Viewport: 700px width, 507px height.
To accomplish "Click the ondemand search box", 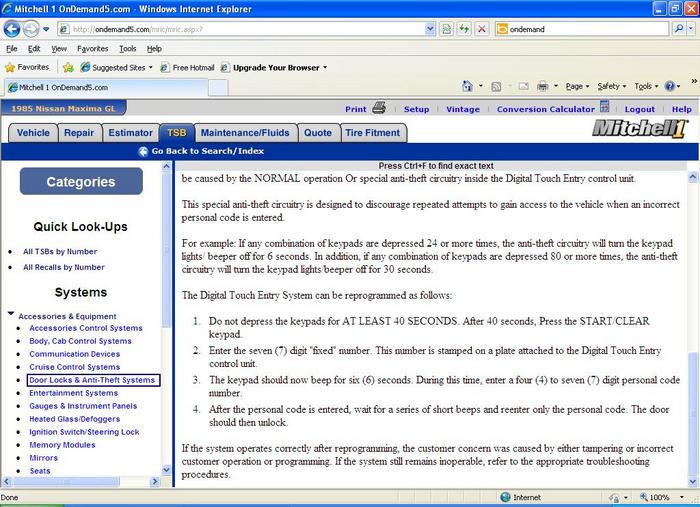I will 582,29.
